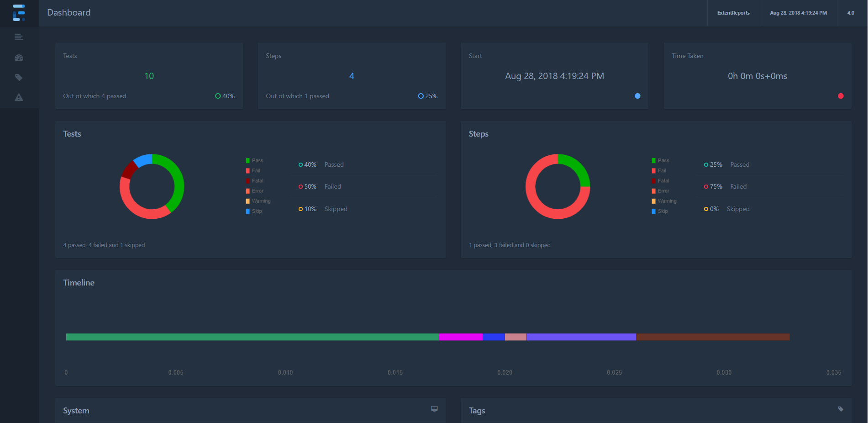Toggle the Skip legend entry in Tests chart
868x423 pixels.
pos(253,211)
